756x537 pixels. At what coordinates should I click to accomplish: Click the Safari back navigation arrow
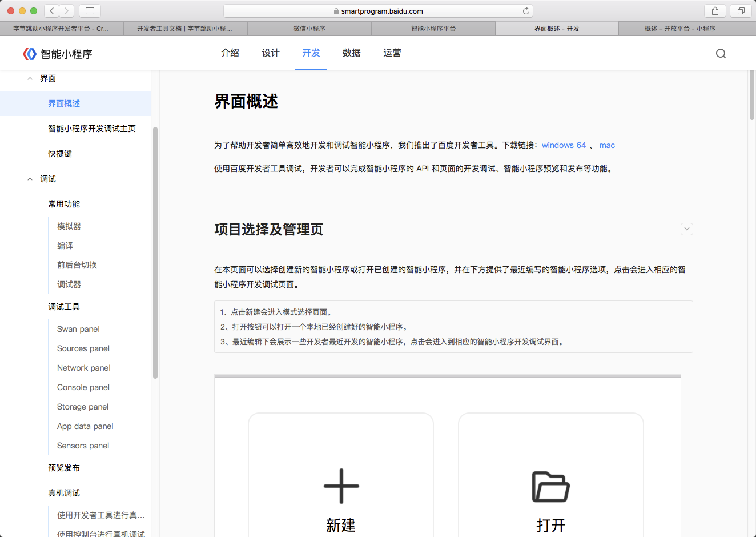(52, 10)
